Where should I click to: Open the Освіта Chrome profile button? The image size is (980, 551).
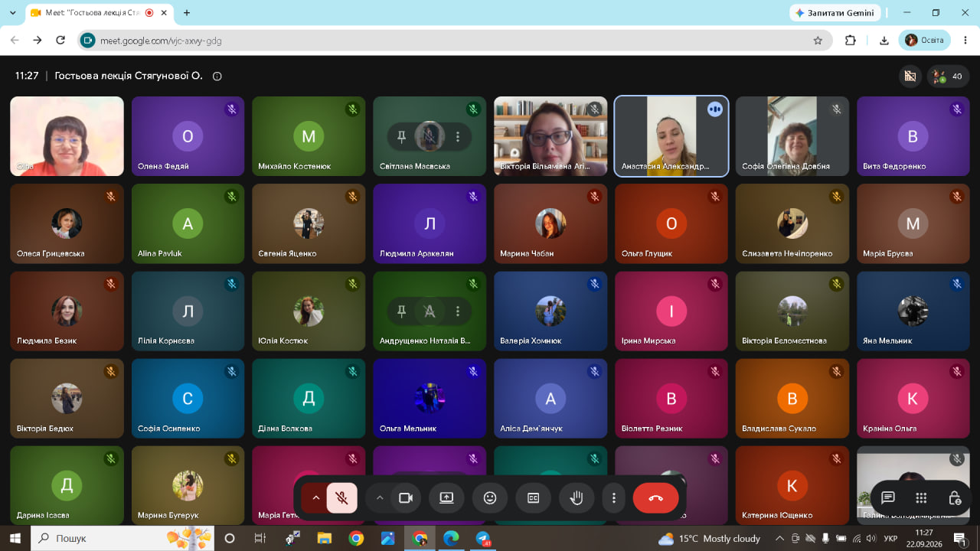pyautogui.click(x=926, y=41)
